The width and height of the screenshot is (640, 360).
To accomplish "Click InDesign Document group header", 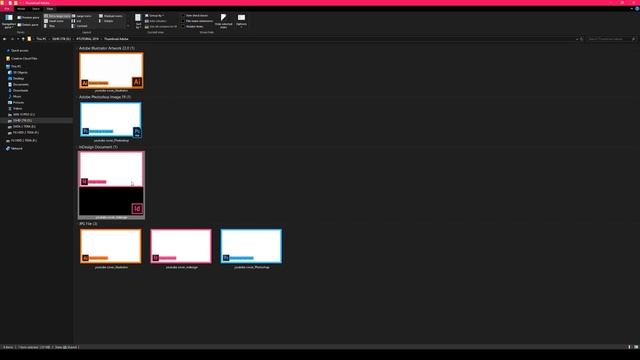I will (98, 147).
